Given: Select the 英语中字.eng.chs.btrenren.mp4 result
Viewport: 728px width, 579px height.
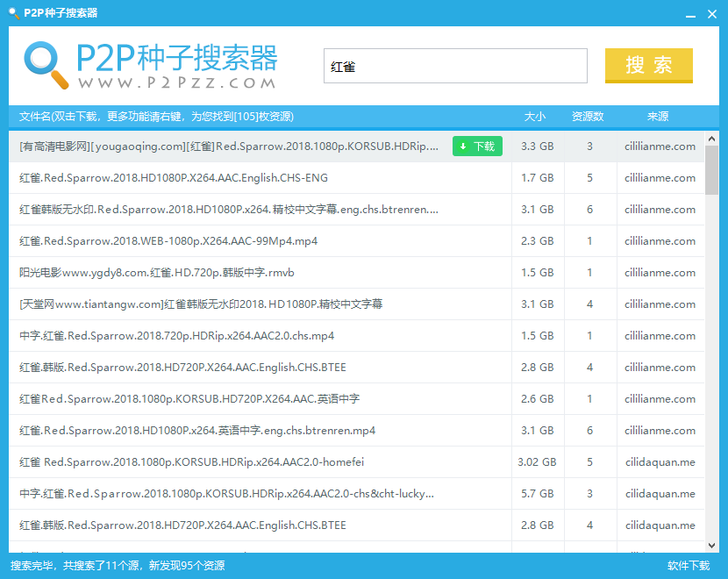Looking at the screenshot, I should [x=357, y=431].
